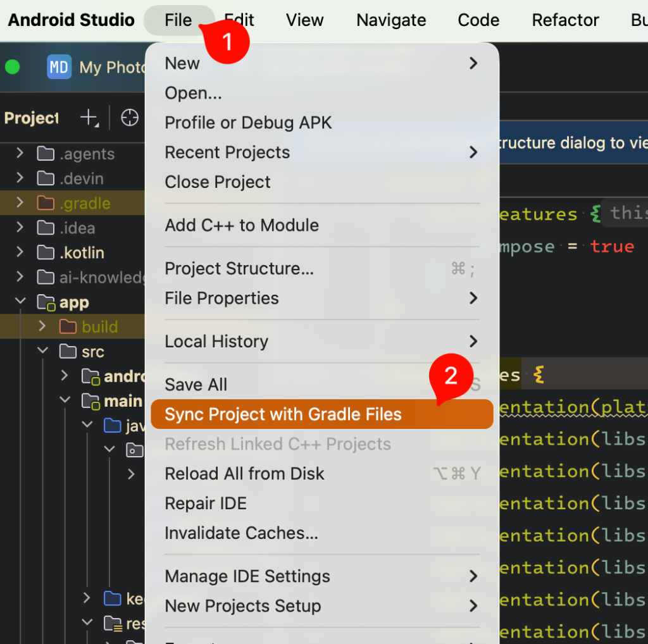The width and height of the screenshot is (648, 644).
Task: Select Open... from File menu
Action: [x=322, y=93]
